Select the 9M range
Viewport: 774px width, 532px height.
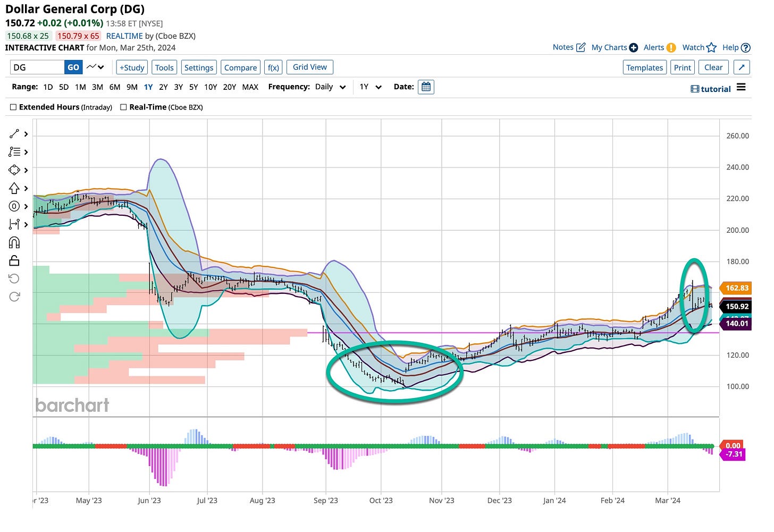(132, 87)
